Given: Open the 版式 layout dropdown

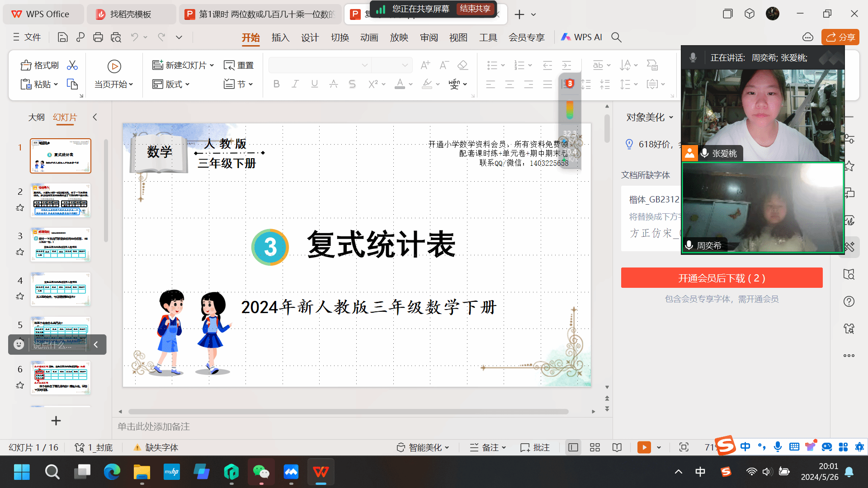Looking at the screenshot, I should 171,84.
